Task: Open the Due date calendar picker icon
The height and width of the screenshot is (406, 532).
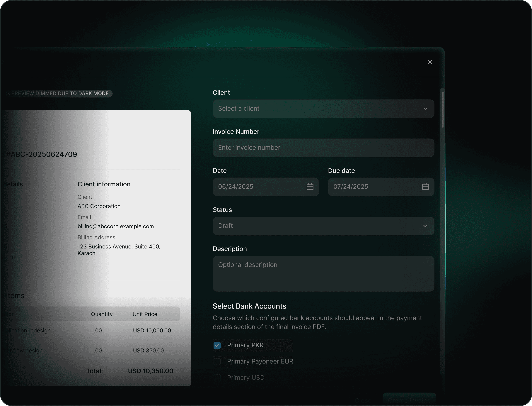Action: [425, 187]
